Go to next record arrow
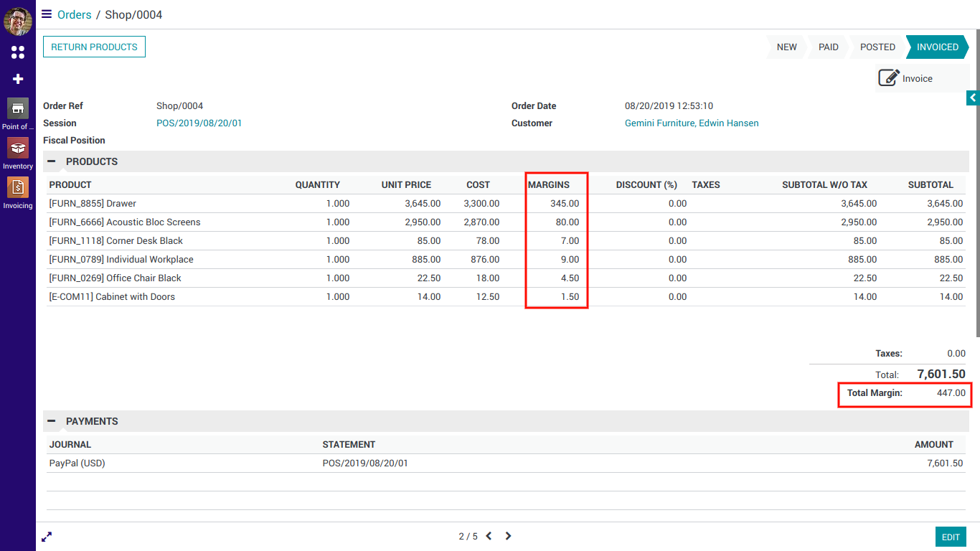The width and height of the screenshot is (980, 551). coord(508,536)
